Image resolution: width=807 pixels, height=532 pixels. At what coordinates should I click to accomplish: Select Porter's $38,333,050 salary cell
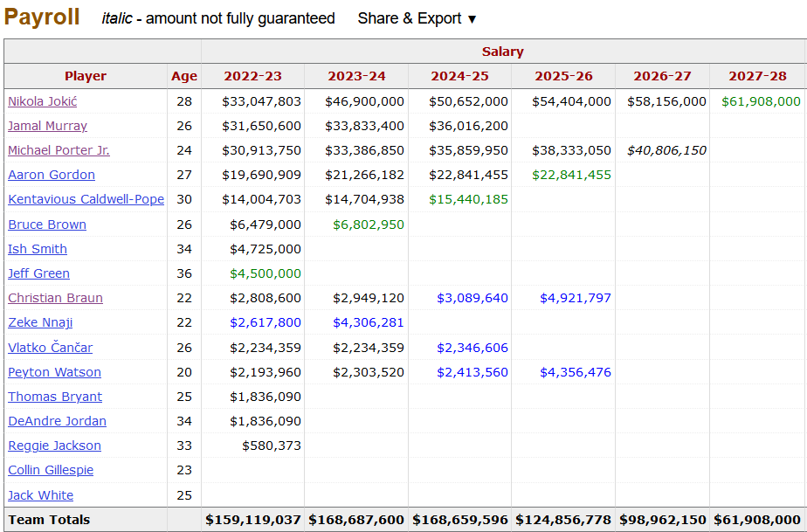coord(571,150)
